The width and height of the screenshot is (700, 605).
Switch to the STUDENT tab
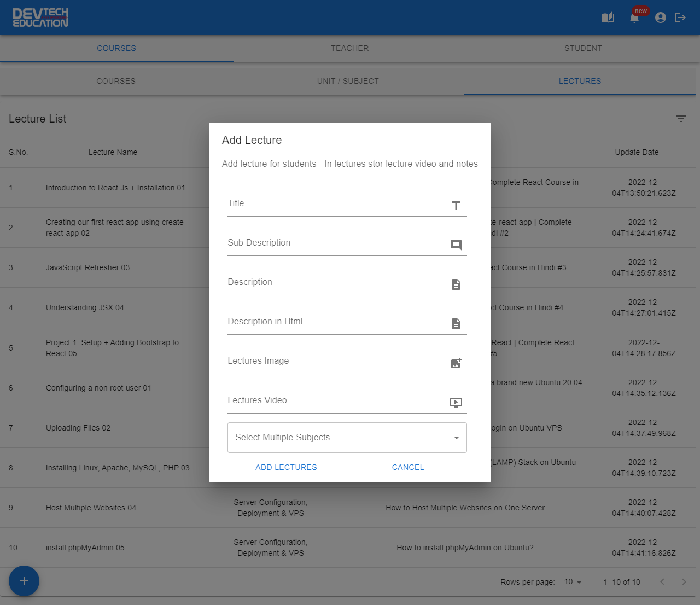583,48
